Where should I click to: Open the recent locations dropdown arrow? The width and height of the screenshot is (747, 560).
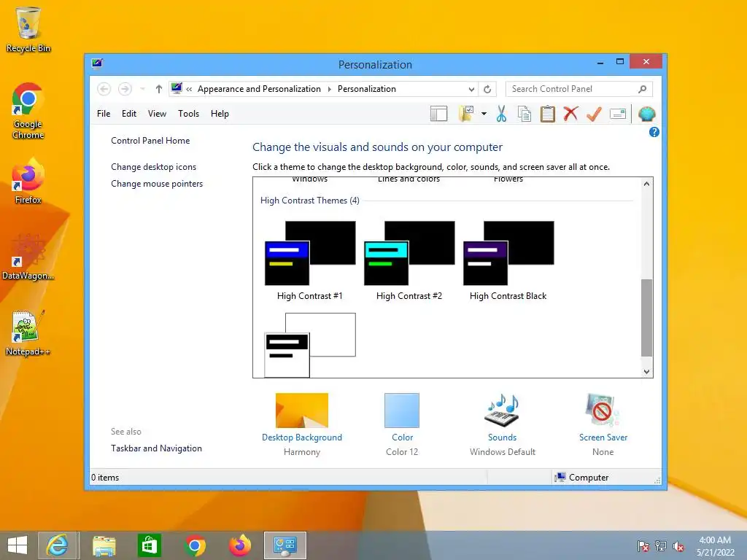click(142, 89)
